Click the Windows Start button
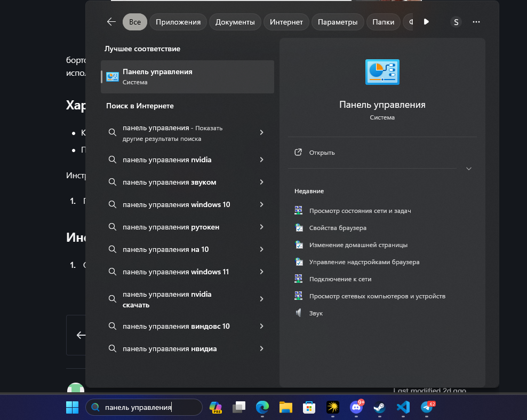Image resolution: width=527 pixels, height=420 pixels. click(72, 408)
